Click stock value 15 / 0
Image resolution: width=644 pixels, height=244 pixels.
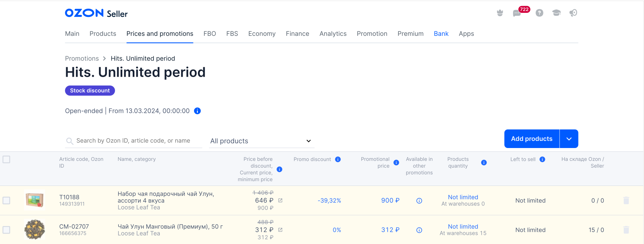click(596, 230)
